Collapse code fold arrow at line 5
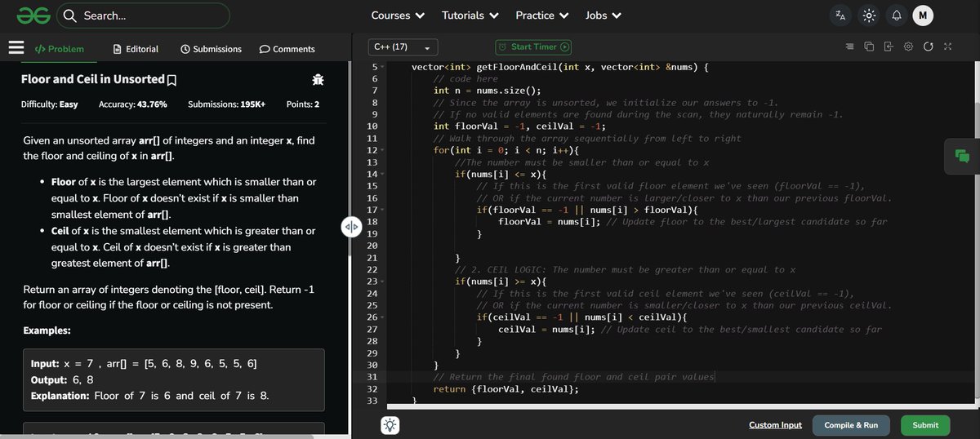This screenshot has height=439, width=980. coord(382,67)
